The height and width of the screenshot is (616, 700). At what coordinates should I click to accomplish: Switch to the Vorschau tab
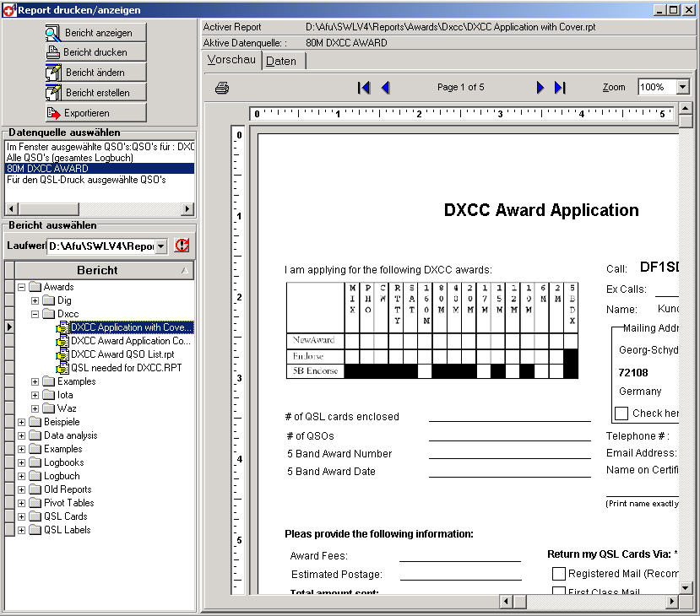pyautogui.click(x=231, y=60)
